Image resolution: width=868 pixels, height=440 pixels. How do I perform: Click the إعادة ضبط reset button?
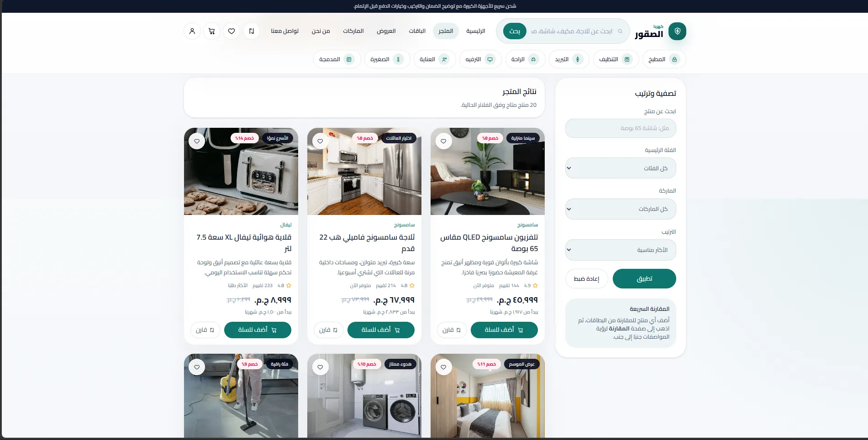586,279
